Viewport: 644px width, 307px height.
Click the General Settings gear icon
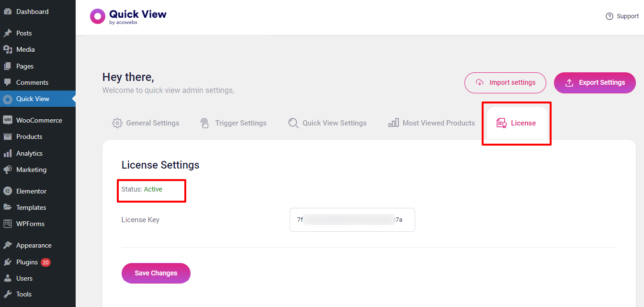pos(117,123)
